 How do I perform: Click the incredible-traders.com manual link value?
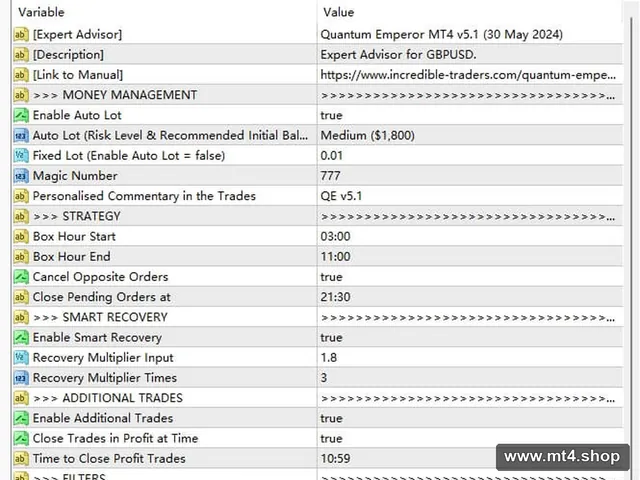(x=468, y=75)
